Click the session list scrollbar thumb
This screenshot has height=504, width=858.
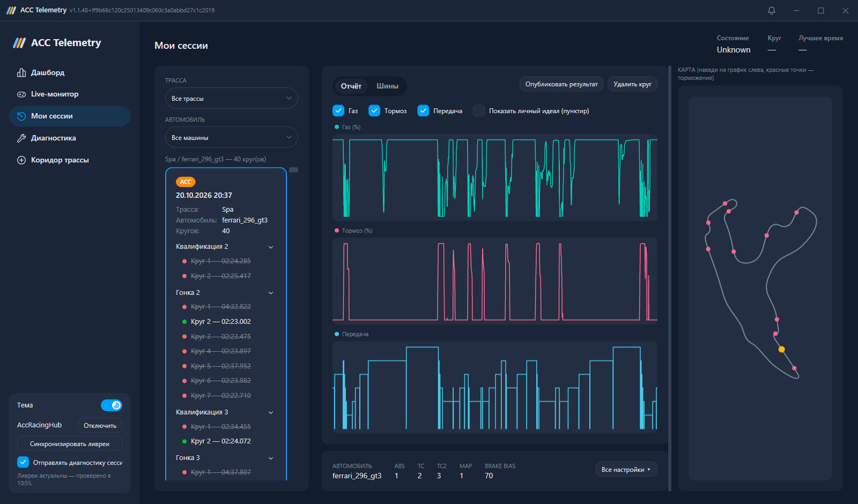(294, 170)
